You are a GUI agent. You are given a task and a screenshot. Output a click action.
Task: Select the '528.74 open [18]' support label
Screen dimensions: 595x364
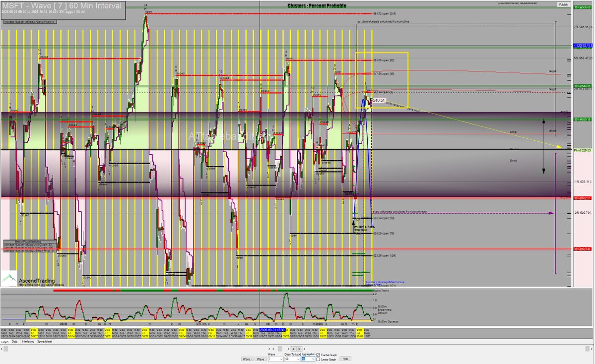coord(384,218)
